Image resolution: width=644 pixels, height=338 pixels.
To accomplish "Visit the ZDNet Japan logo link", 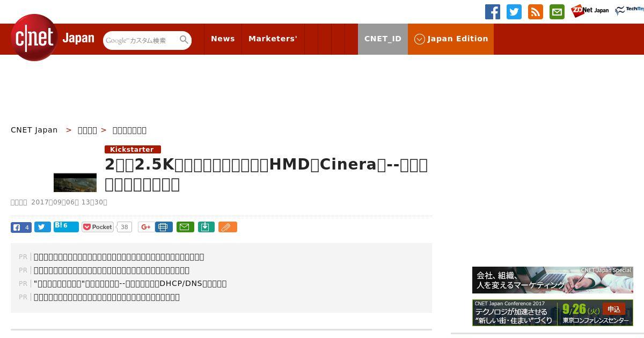I will point(590,11).
